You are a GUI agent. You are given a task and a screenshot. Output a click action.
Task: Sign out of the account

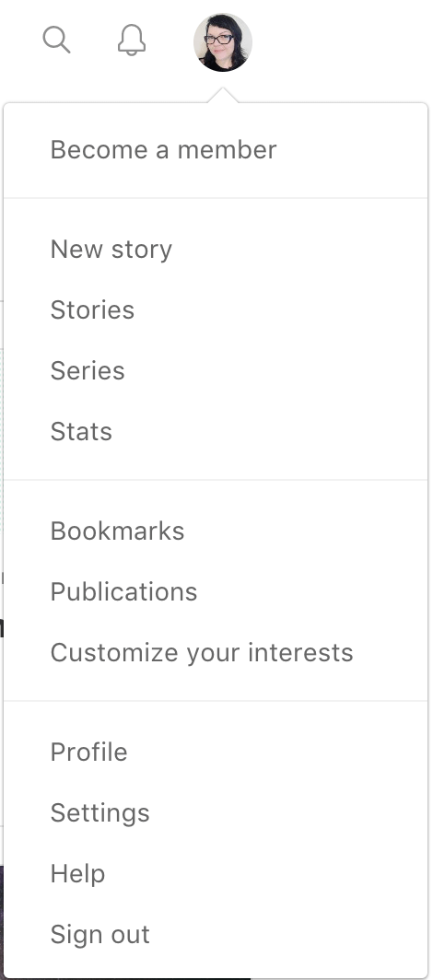(x=100, y=934)
